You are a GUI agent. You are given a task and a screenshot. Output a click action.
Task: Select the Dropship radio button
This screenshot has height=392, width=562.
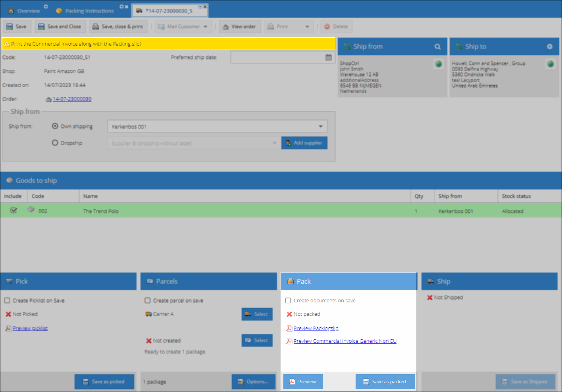point(55,143)
